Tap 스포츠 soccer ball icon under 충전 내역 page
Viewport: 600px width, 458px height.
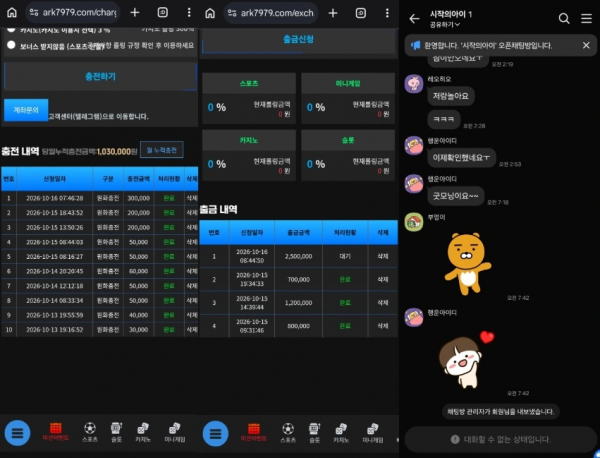coord(90,432)
